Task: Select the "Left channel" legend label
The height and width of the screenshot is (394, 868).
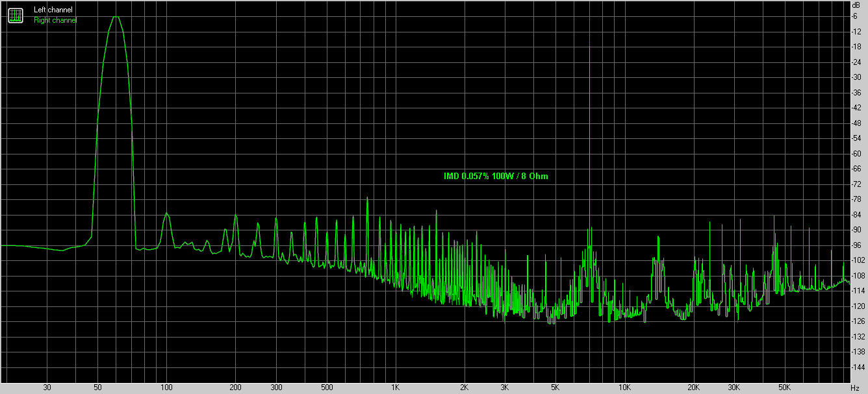Action: 53,10
